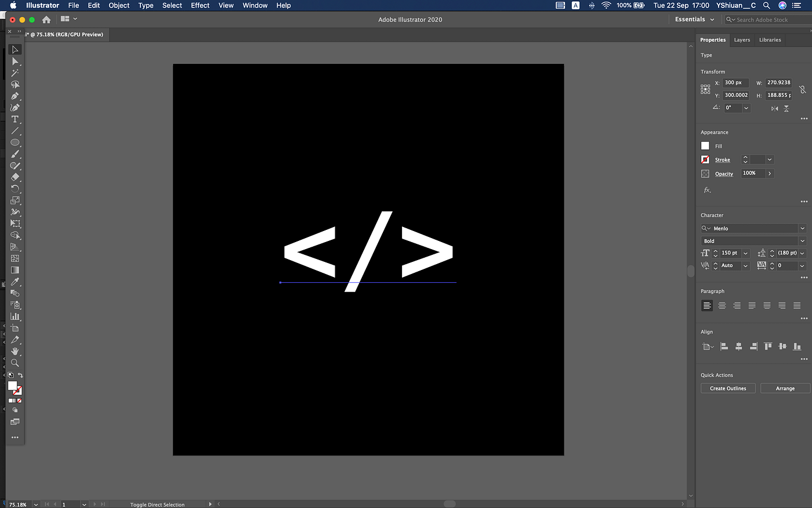The width and height of the screenshot is (812, 508).
Task: Select the Eraser tool
Action: coord(15,177)
